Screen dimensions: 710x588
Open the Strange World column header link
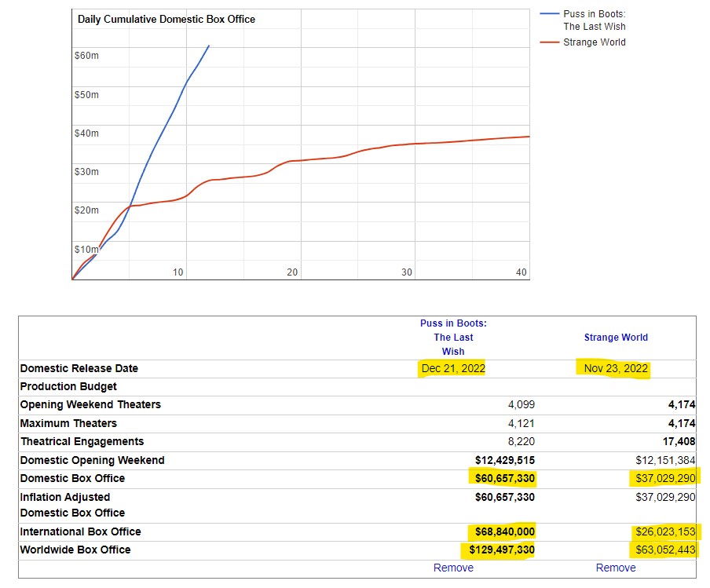(x=616, y=338)
